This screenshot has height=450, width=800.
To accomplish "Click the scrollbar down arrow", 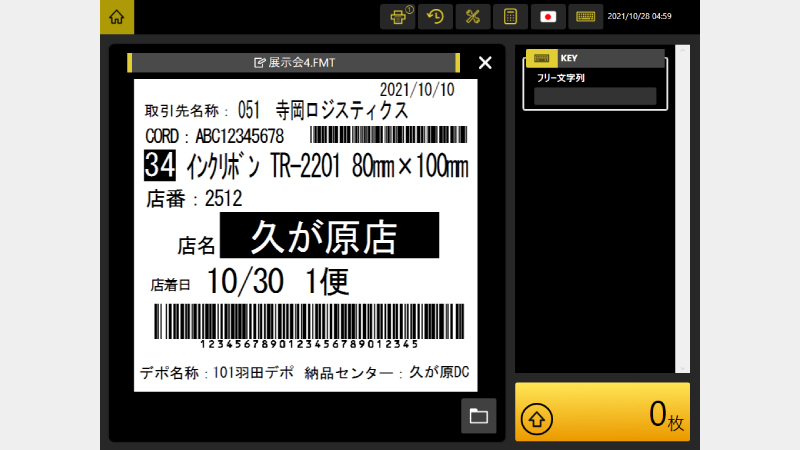I will (x=682, y=368).
